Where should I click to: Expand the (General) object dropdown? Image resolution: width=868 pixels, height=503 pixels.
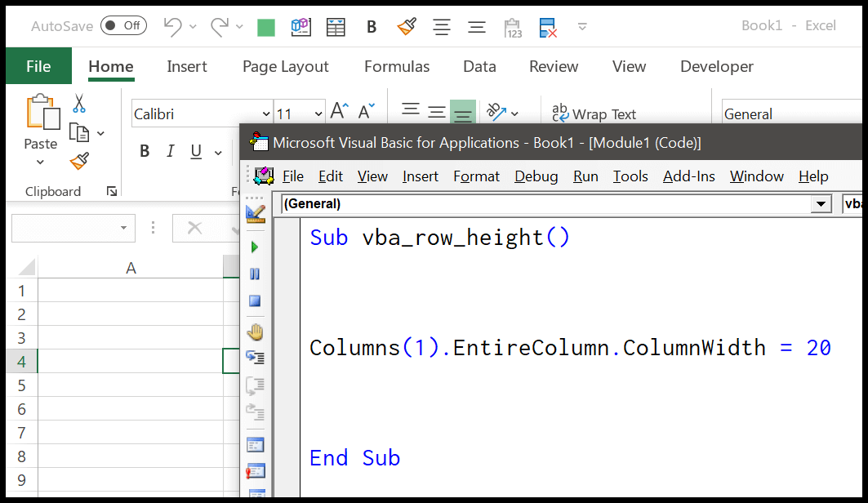821,204
